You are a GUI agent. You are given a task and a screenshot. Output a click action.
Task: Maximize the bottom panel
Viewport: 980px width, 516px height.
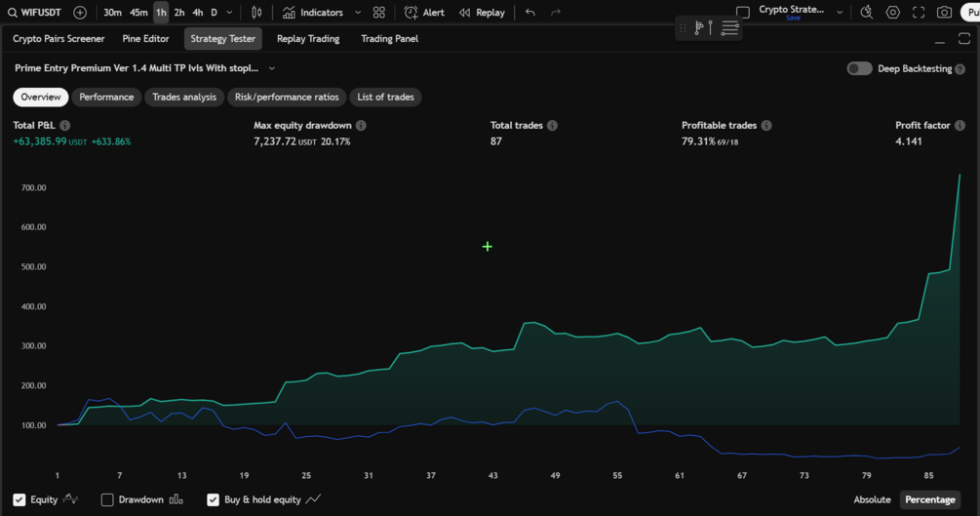[x=964, y=39]
